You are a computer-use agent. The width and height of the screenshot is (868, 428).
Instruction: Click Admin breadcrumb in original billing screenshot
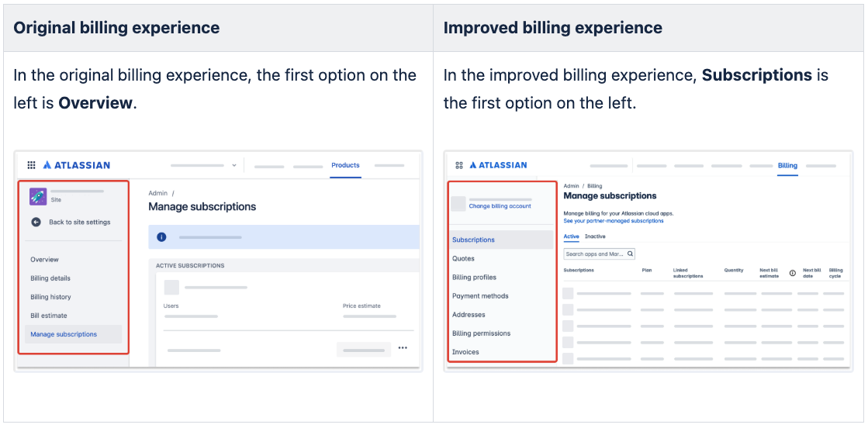point(157,193)
